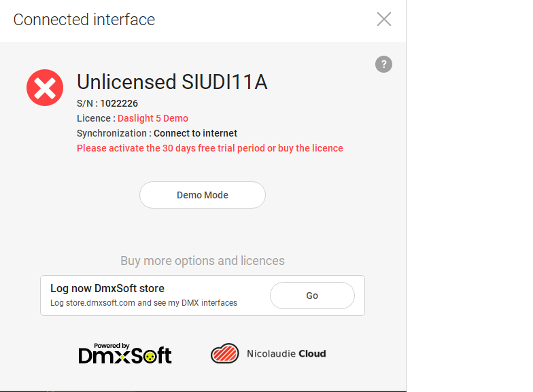Click the Nicolaudie Cloud striped icon
The width and height of the screenshot is (533, 392).
point(224,353)
